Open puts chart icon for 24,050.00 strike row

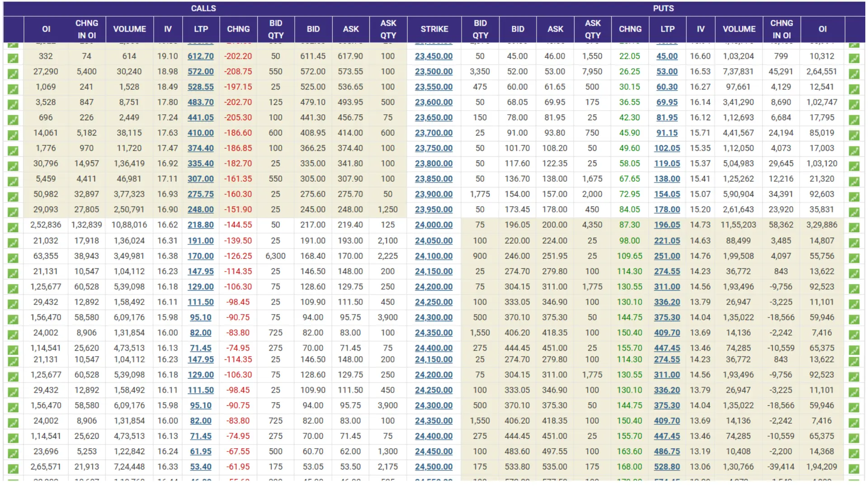coord(854,243)
